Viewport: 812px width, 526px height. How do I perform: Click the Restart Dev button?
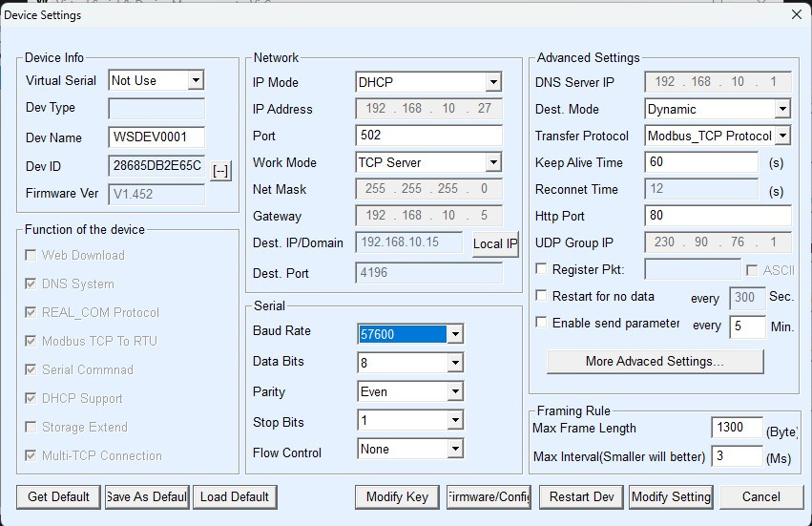point(581,496)
